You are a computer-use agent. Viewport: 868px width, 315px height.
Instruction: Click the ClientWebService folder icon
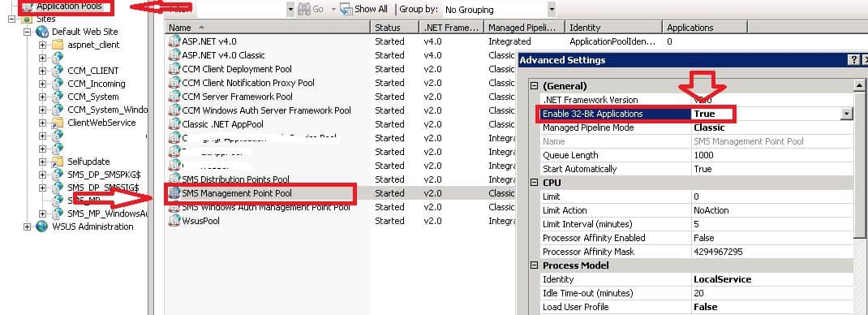(x=57, y=123)
